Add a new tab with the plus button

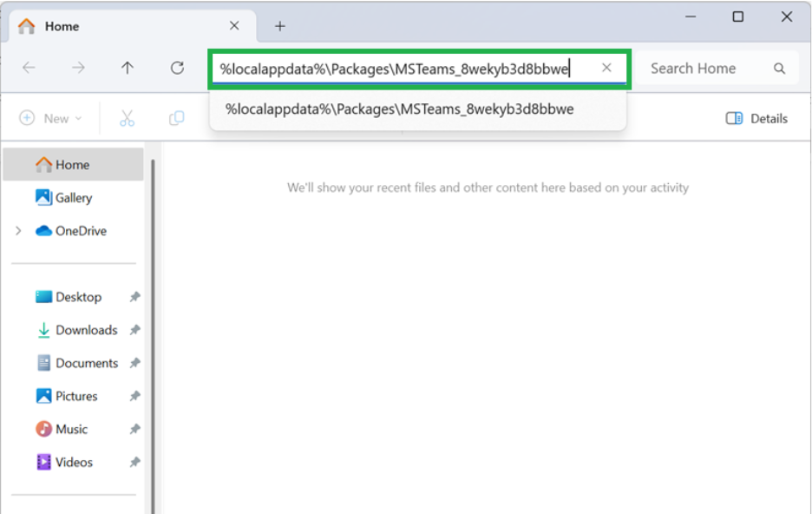280,26
